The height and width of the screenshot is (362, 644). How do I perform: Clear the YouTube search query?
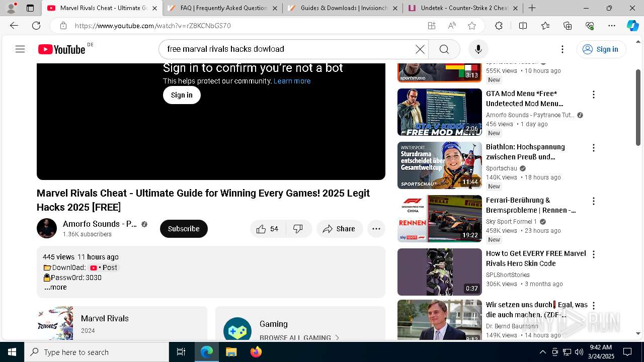point(420,49)
